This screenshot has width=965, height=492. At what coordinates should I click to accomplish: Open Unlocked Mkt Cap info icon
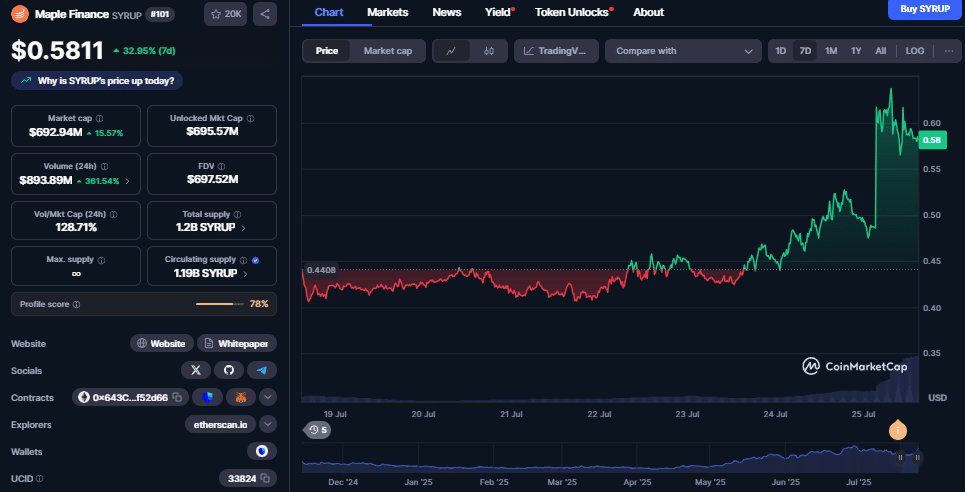[x=250, y=118]
